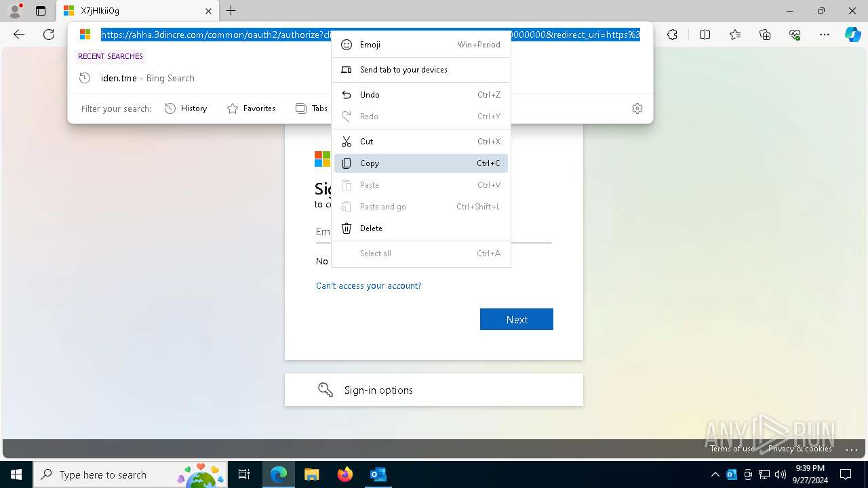Click the highlighted URL in address bar
The height and width of the screenshot is (488, 868).
pos(370,35)
